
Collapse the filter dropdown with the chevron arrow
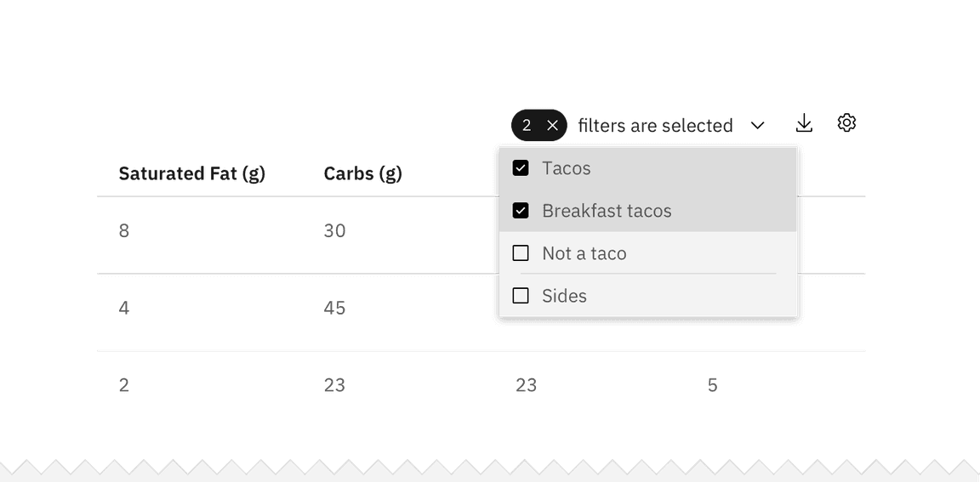[x=757, y=126]
